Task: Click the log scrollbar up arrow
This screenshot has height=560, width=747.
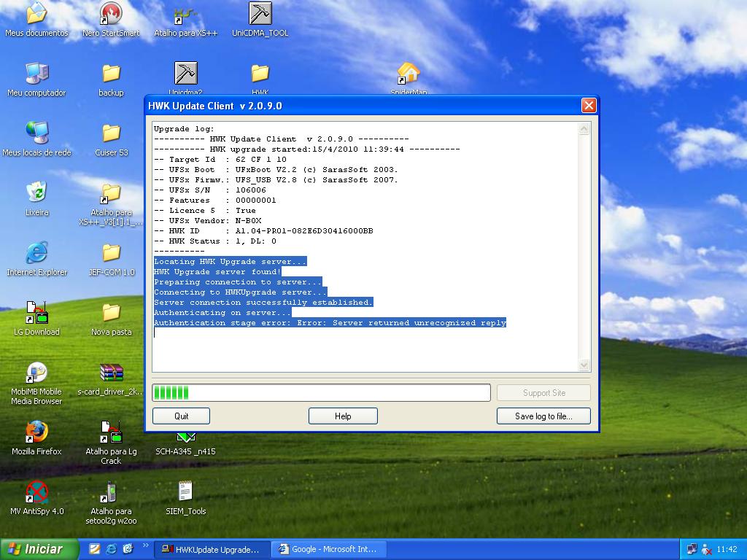Action: point(584,128)
